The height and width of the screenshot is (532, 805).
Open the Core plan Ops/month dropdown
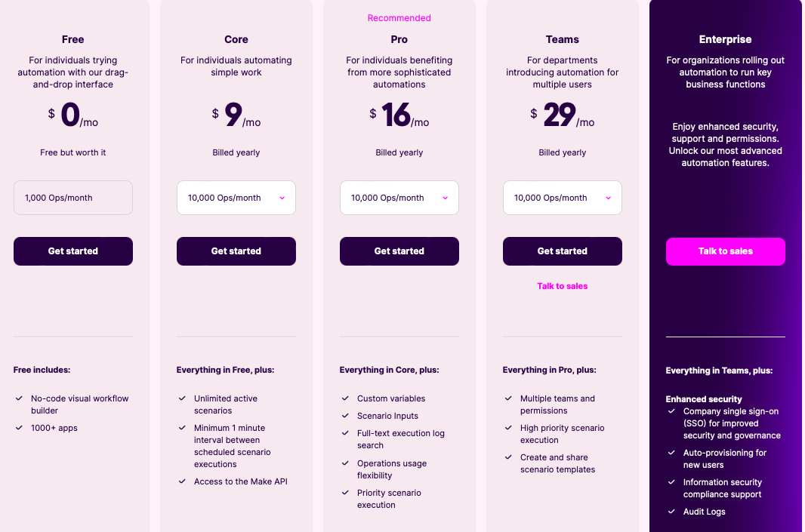[236, 198]
